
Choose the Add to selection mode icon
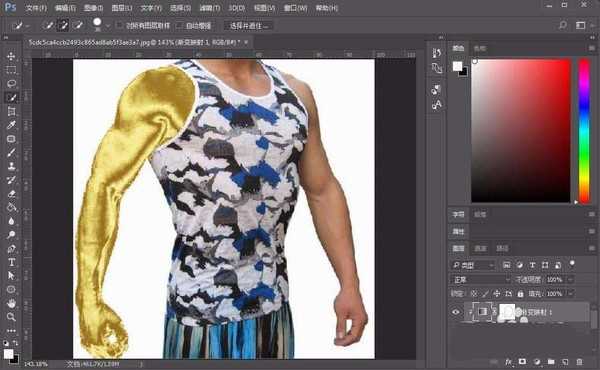tap(63, 25)
